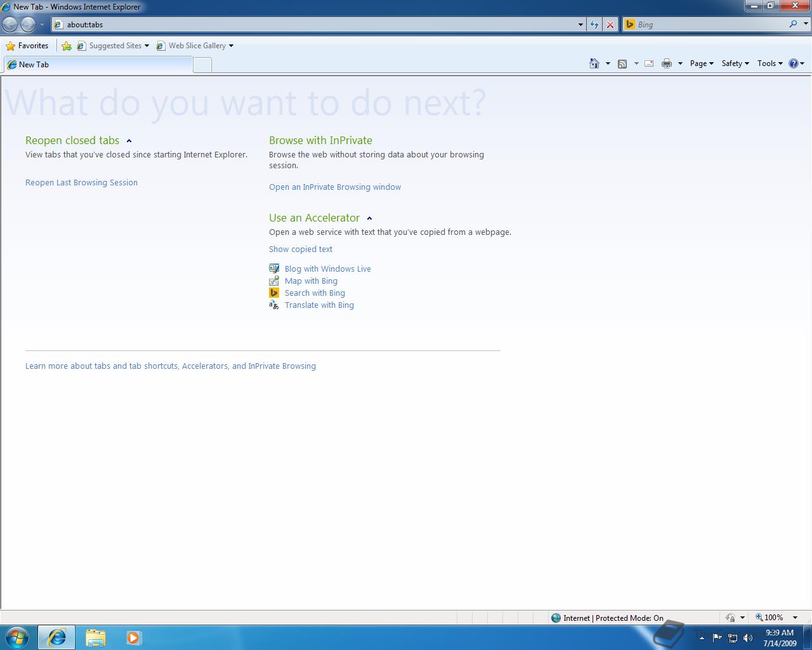Collapse the Use an Accelerator section arrow

[369, 218]
